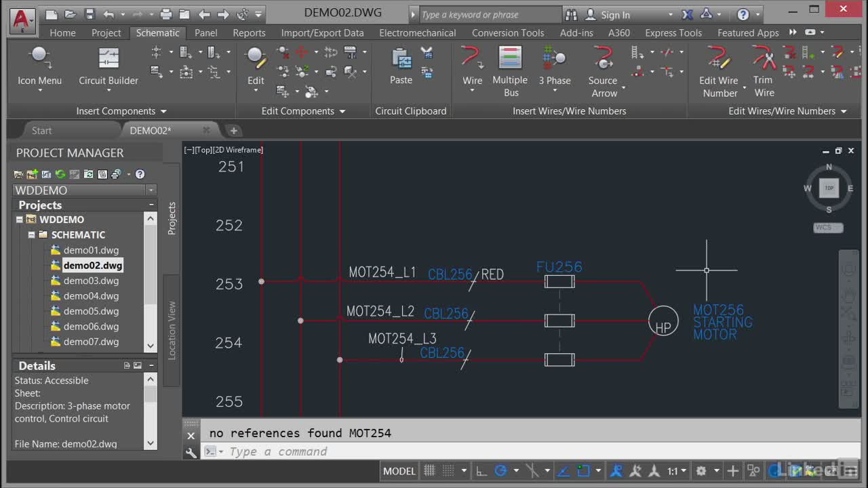Collapse the Projects section with minus
Image resolution: width=868 pixels, height=488 pixels.
[x=151, y=205]
